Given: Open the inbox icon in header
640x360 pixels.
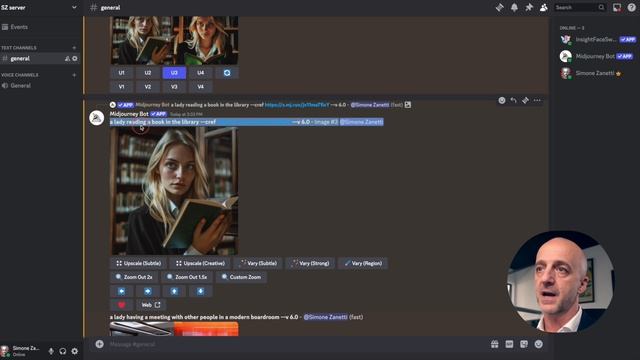Looking at the screenshot, I should pyautogui.click(x=617, y=7).
